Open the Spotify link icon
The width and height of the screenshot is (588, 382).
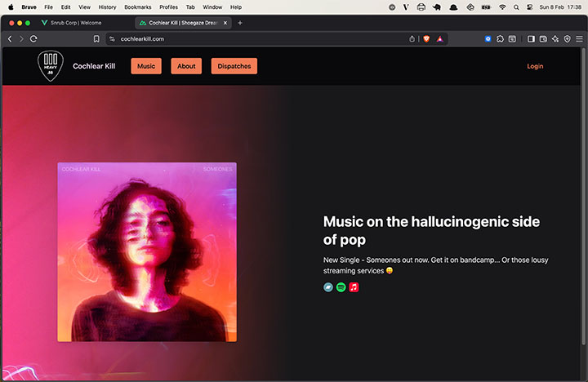[341, 287]
